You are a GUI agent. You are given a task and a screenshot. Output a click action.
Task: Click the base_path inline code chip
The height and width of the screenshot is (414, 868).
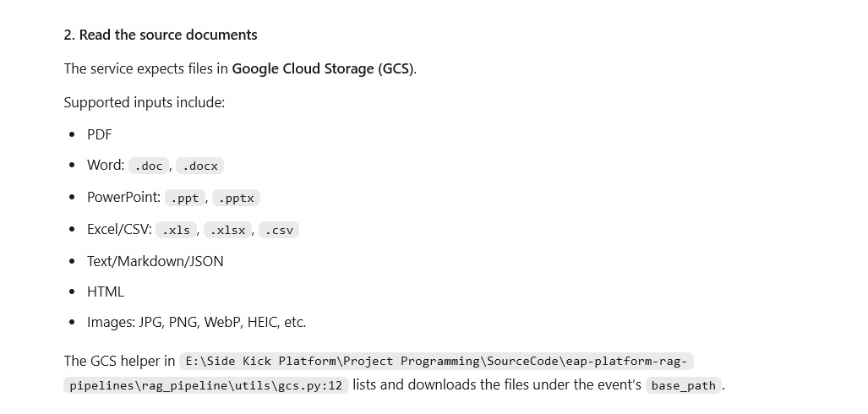[683, 385]
